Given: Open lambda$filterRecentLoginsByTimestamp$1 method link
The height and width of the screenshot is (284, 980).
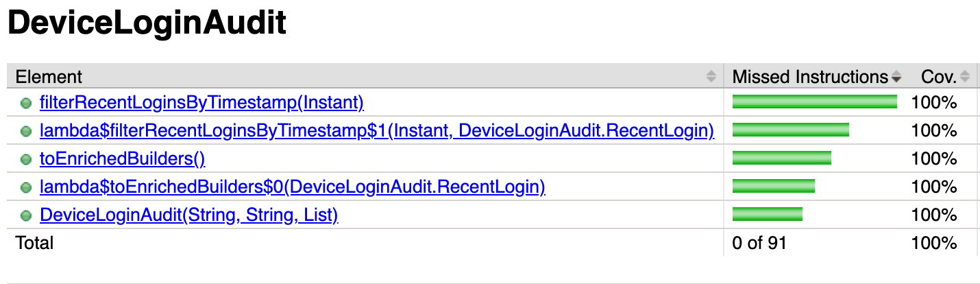Looking at the screenshot, I should pyautogui.click(x=377, y=131).
